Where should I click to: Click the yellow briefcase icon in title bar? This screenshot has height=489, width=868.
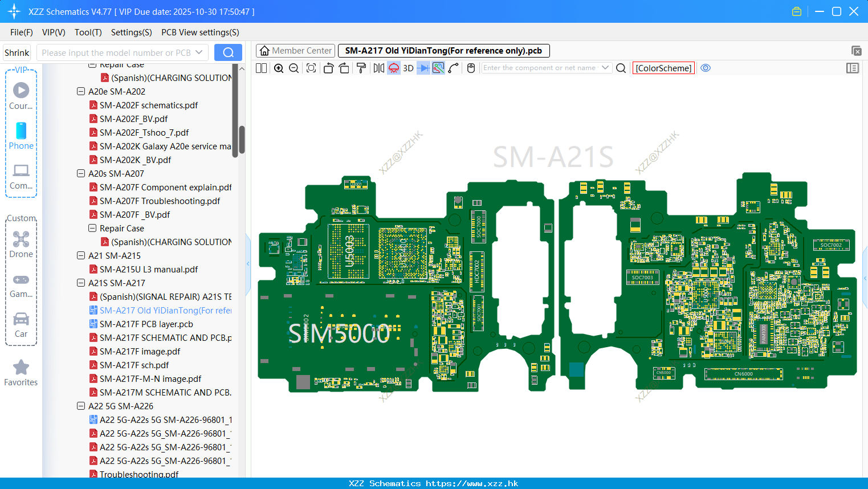[x=797, y=11]
